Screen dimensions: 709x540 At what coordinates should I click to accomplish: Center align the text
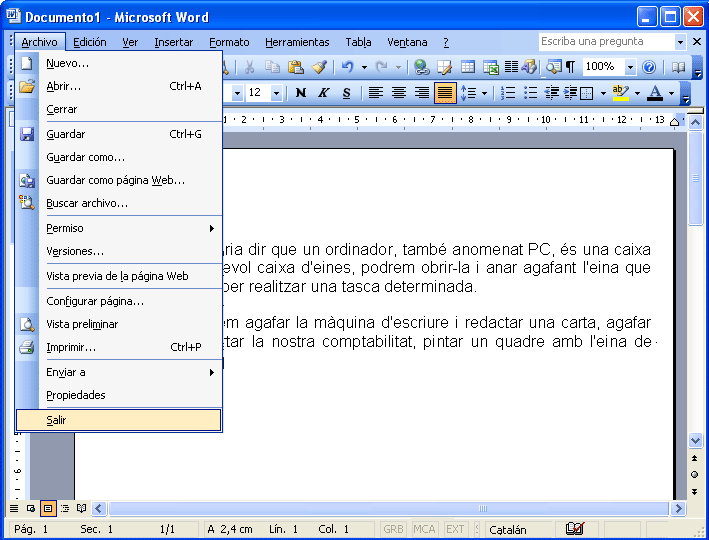coord(399,93)
